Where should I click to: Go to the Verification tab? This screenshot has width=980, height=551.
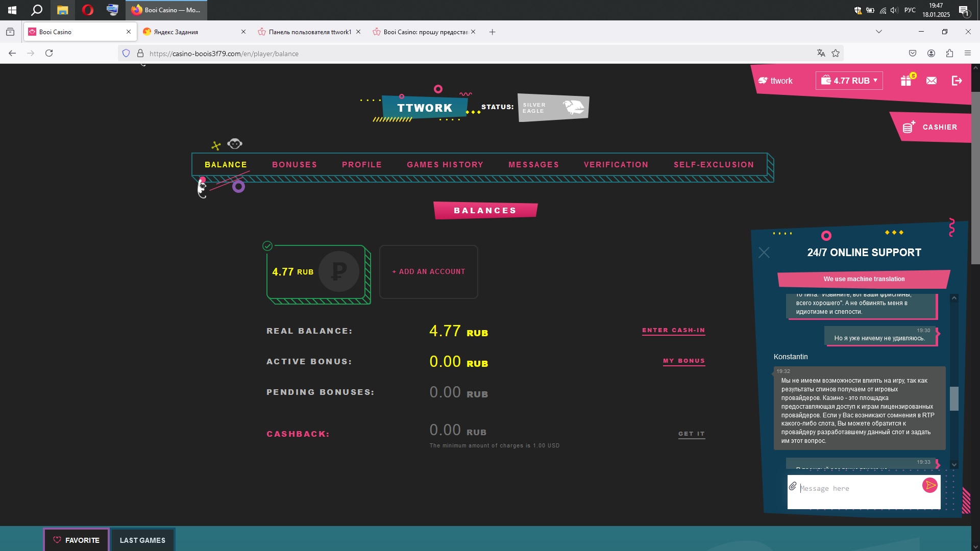click(x=616, y=165)
